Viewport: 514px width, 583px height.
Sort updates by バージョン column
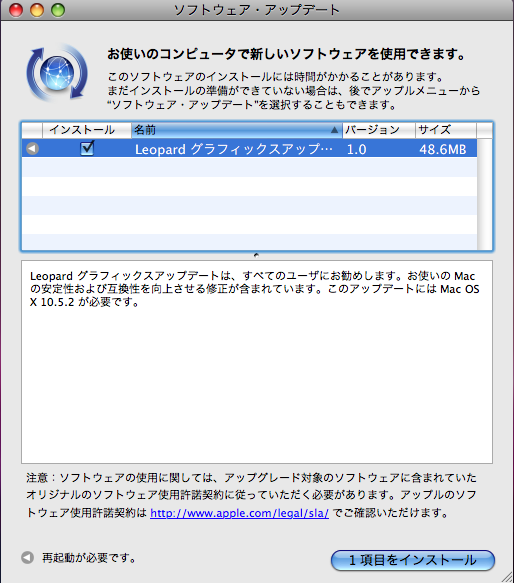click(379, 130)
